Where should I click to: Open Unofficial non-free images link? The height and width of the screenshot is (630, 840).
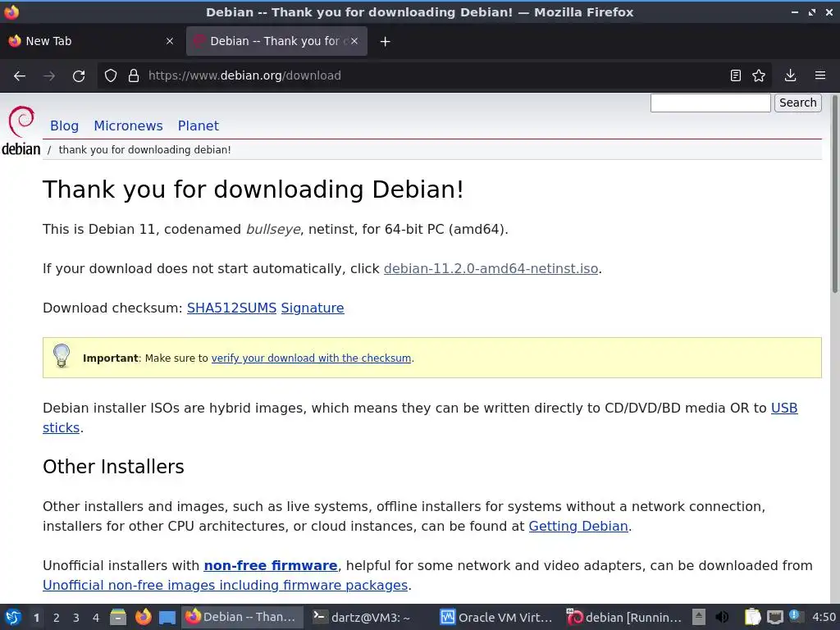(225, 586)
